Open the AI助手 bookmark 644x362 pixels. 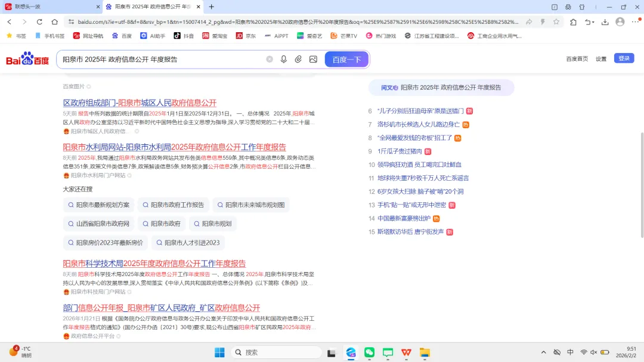point(153,36)
